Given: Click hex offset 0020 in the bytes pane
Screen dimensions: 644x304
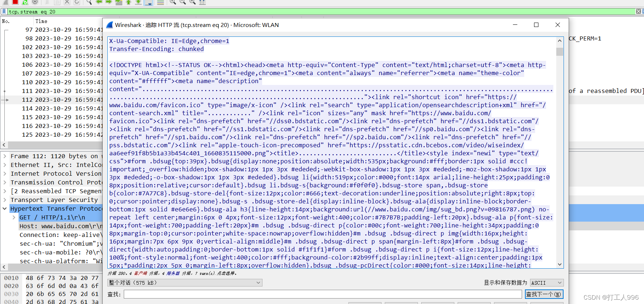Looking at the screenshot, I should click(11, 286).
